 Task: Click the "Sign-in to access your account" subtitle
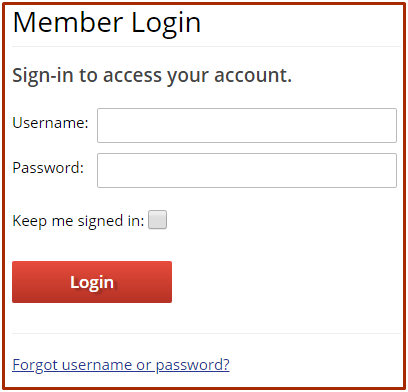pos(152,76)
